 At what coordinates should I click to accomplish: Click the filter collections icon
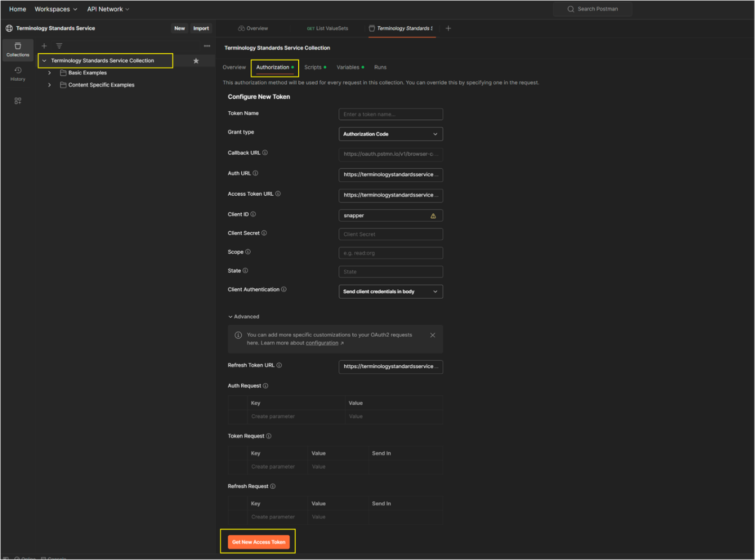click(59, 46)
